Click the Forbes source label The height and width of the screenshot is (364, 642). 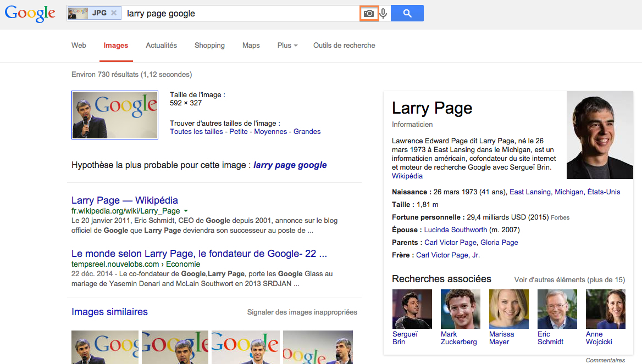(x=560, y=217)
